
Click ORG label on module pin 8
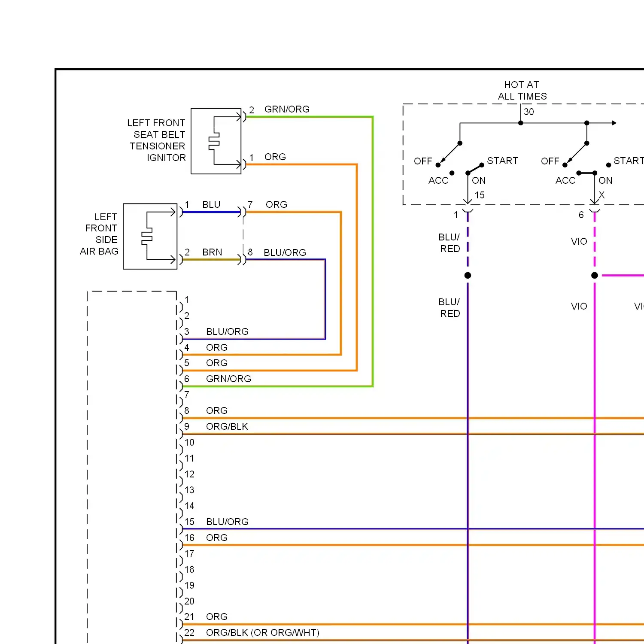pyautogui.click(x=217, y=411)
